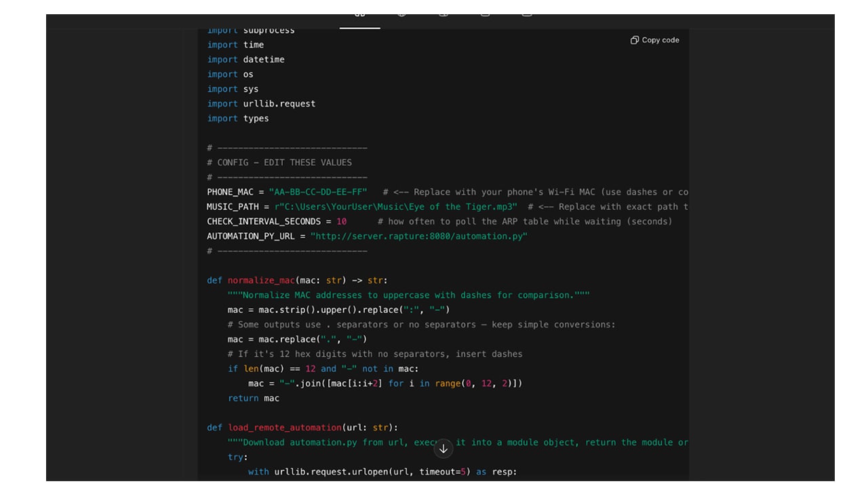Image resolution: width=868 pixels, height=488 pixels.
Task: Click the line "with urllib.request.urlopen(url, timeout=5)"
Action: tap(382, 472)
